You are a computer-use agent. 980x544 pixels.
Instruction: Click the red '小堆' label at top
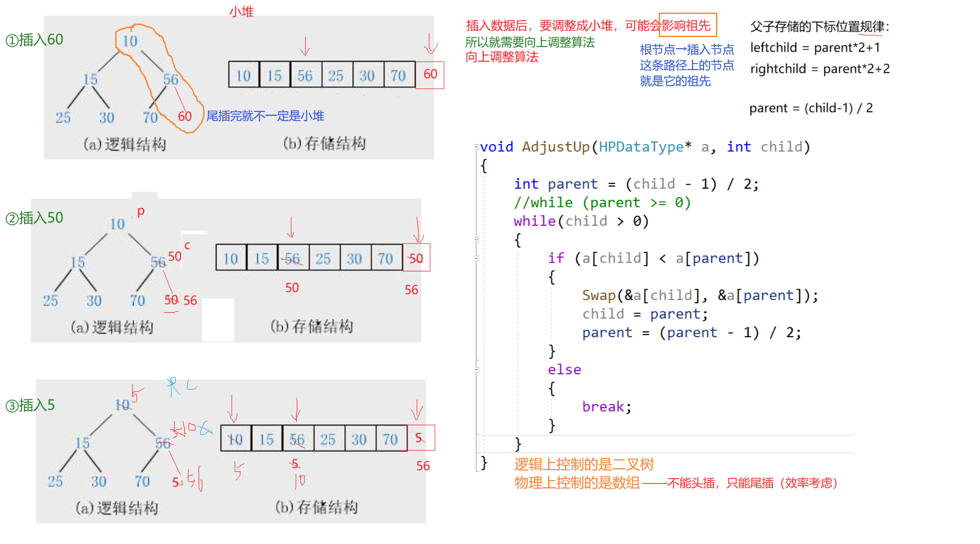tap(241, 11)
